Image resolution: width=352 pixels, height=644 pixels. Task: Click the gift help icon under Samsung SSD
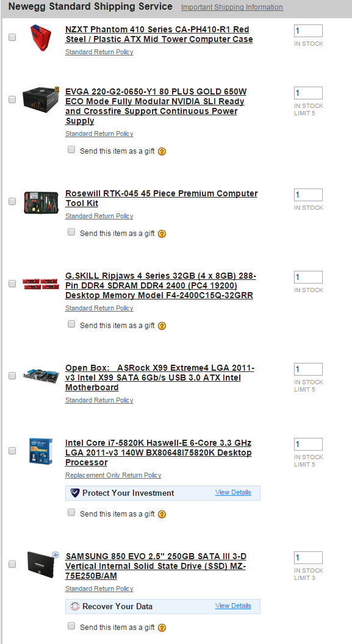[162, 628]
